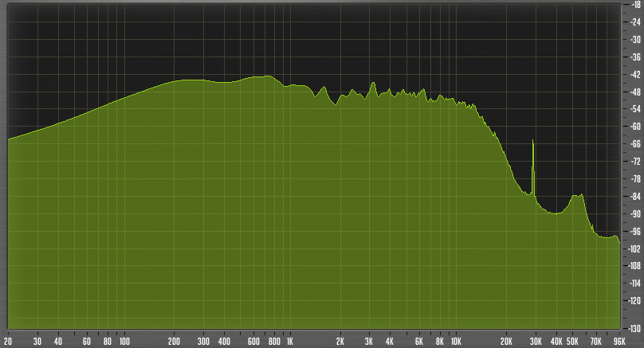This screenshot has height=348, width=644.
Task: Click the -72 dB level scale label
Action: coord(635,162)
